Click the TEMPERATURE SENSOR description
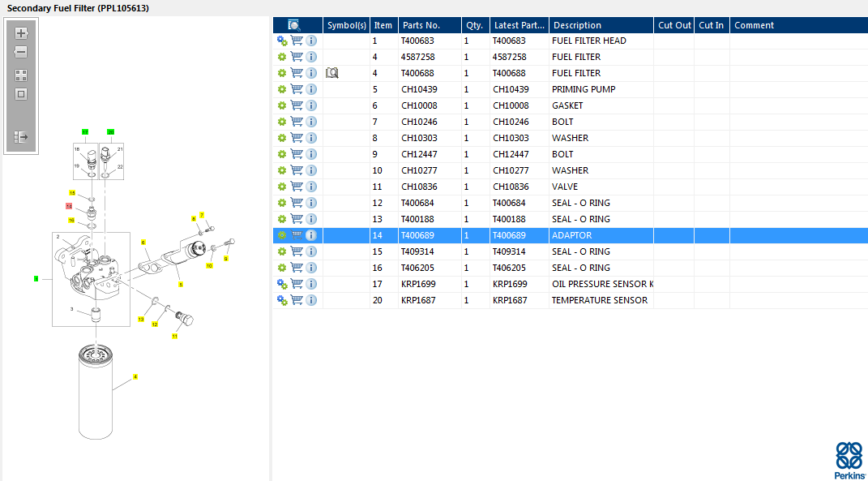The height and width of the screenshot is (481, 868). coord(601,300)
